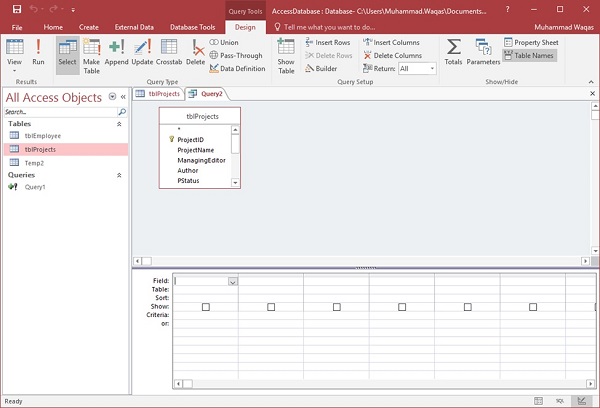Check the first column's Show checkbox
Screen dimensions: 600x408
[x=205, y=307]
